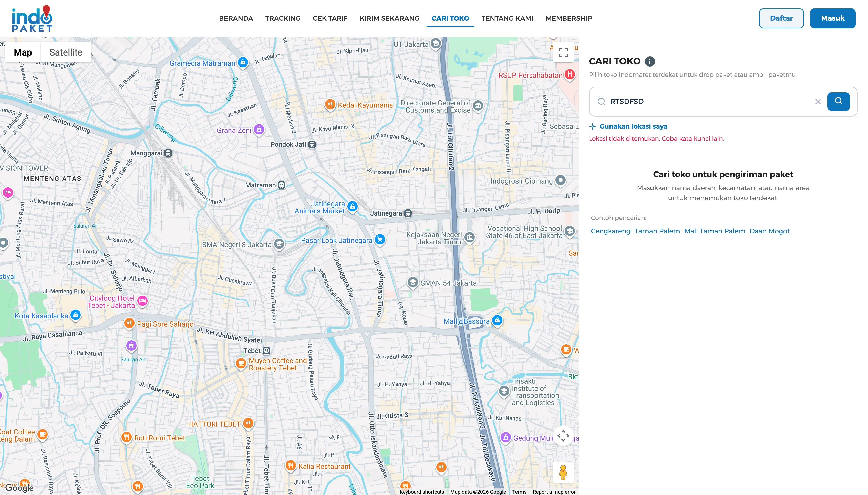868x495 pixels.
Task: Click the Indopaket logo
Action: coord(32,18)
